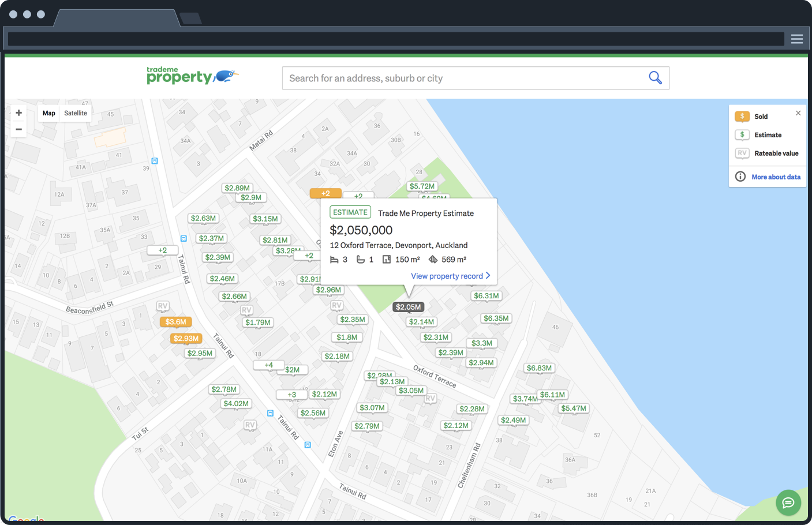
Task: Click the More about data info icon
Action: click(x=740, y=177)
